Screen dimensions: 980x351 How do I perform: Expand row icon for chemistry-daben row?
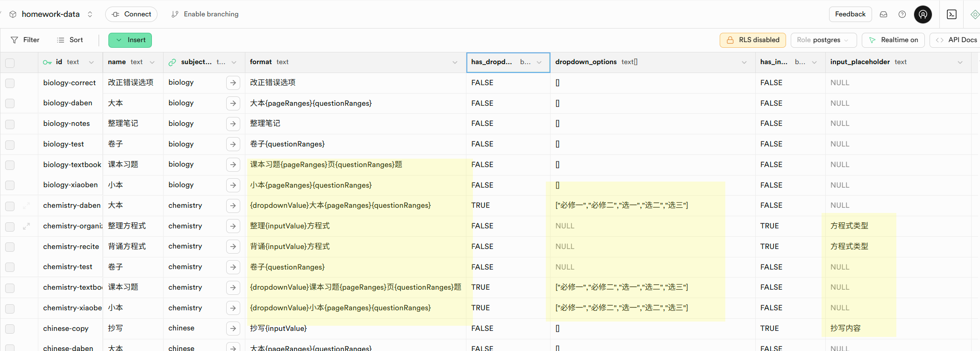[x=27, y=205]
